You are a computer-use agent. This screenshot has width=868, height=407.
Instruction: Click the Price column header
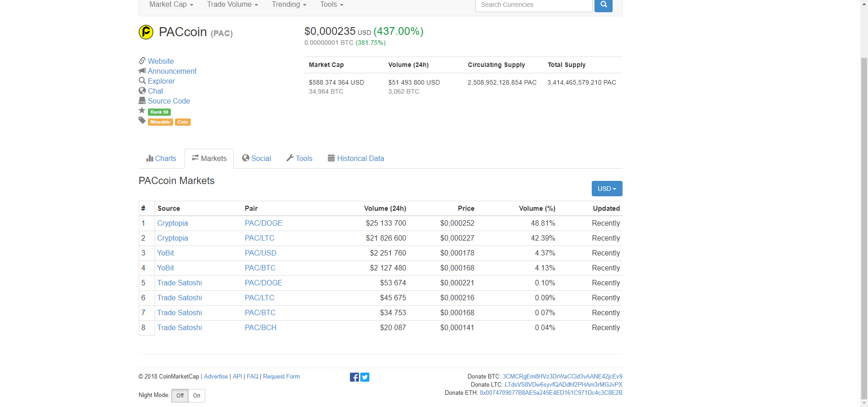coord(466,208)
